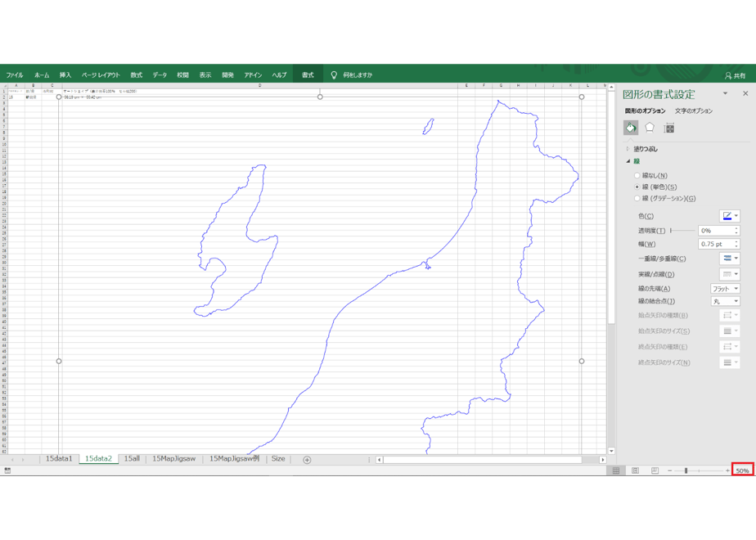Viewport: 756px width, 540px height.
Task: Open the View ribbon tab
Action: point(205,75)
